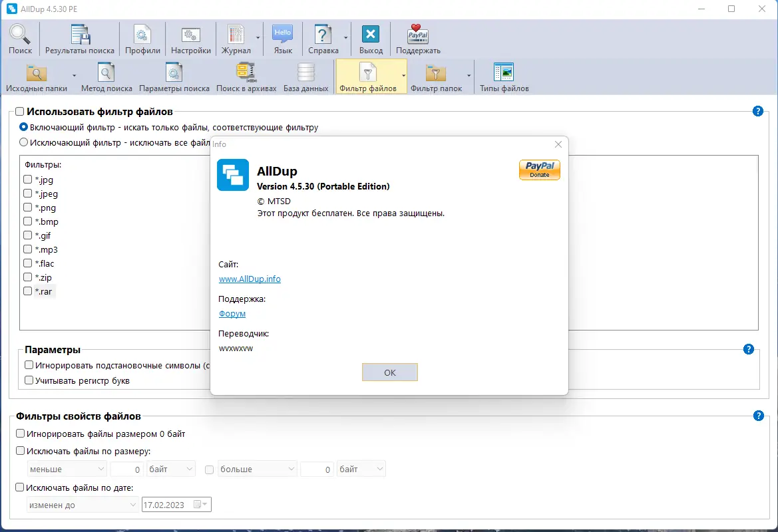This screenshot has width=778, height=532.
Task: Click the Язык language icon
Action: pos(283,39)
